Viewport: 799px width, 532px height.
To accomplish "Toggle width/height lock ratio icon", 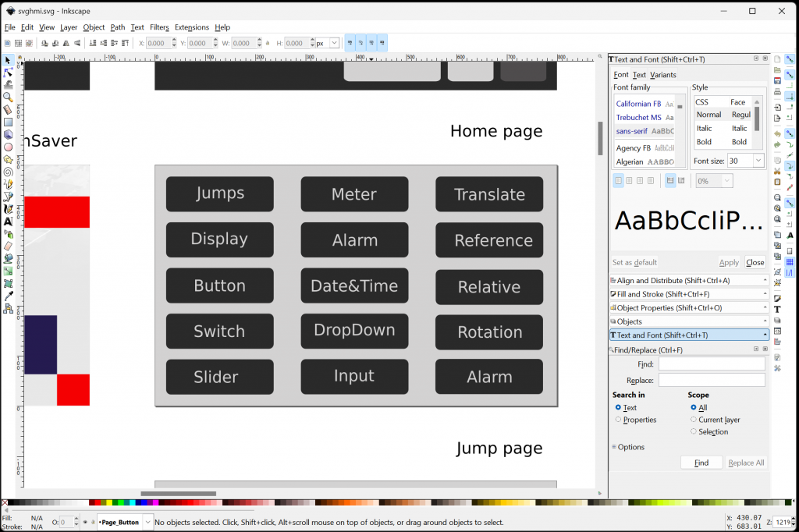I will click(x=268, y=44).
